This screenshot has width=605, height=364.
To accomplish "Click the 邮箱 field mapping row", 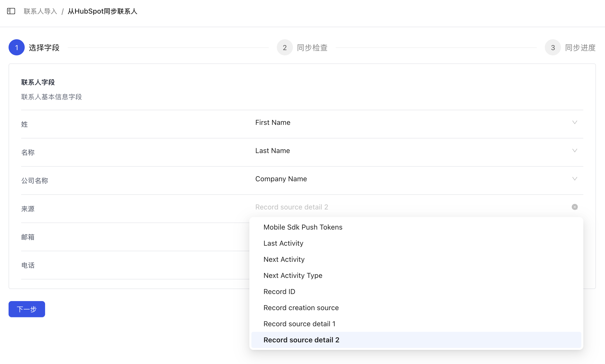I will click(126, 237).
